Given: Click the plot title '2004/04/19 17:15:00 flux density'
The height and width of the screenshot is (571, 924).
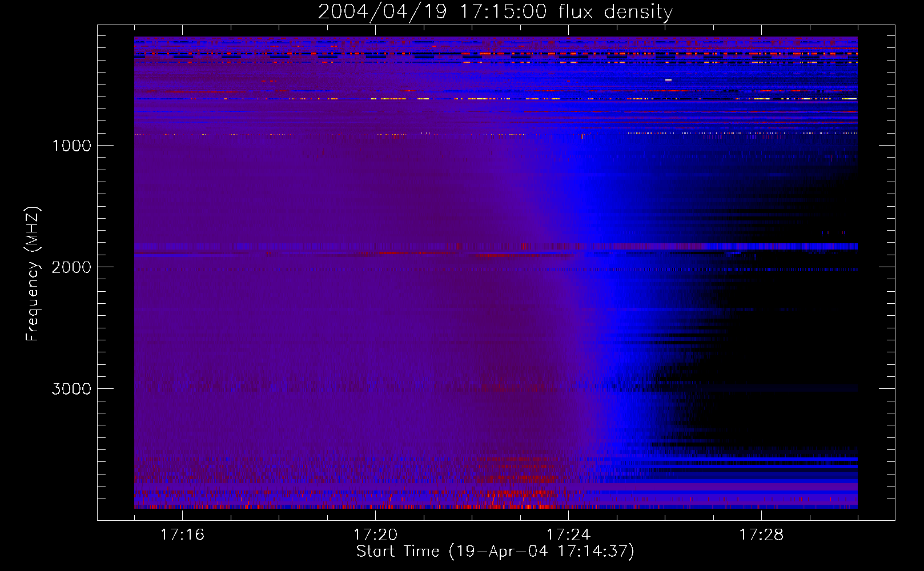Looking at the screenshot, I should tap(495, 12).
